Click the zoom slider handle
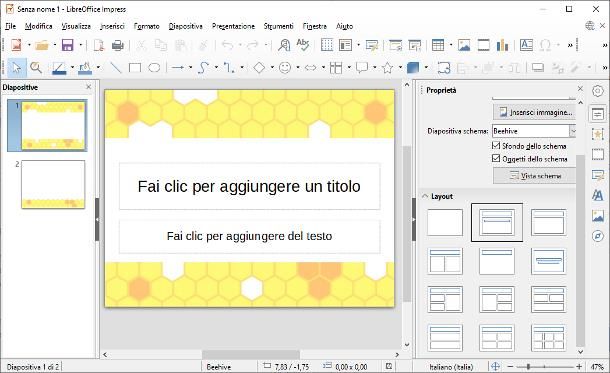 click(x=528, y=366)
